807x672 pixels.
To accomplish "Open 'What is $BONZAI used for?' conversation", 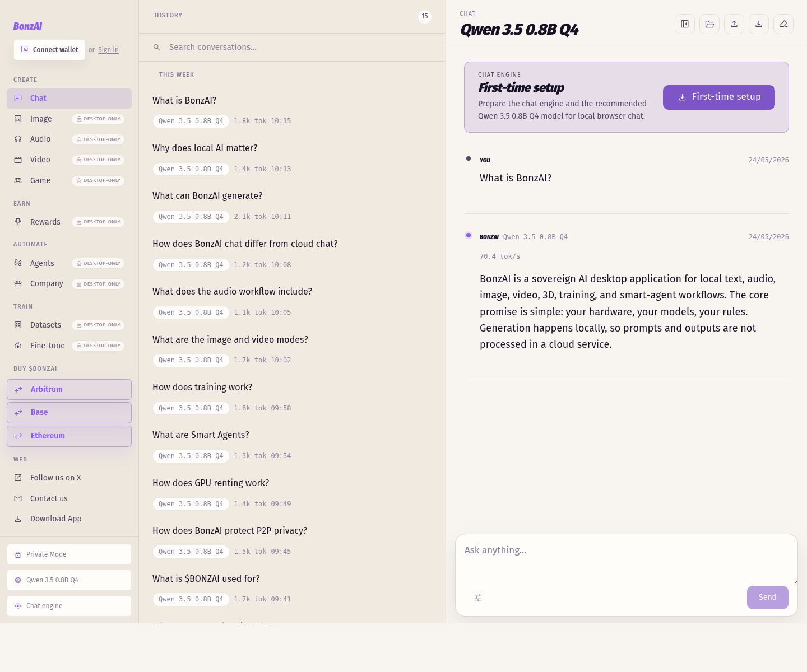I will click(292, 589).
